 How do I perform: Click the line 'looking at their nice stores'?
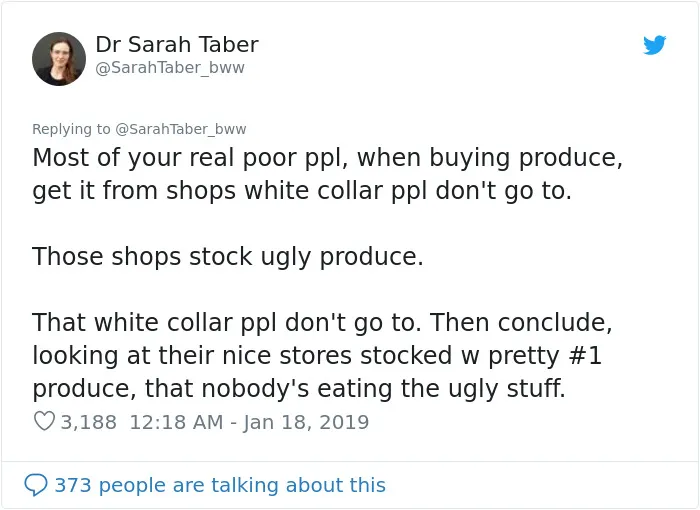click(x=317, y=356)
